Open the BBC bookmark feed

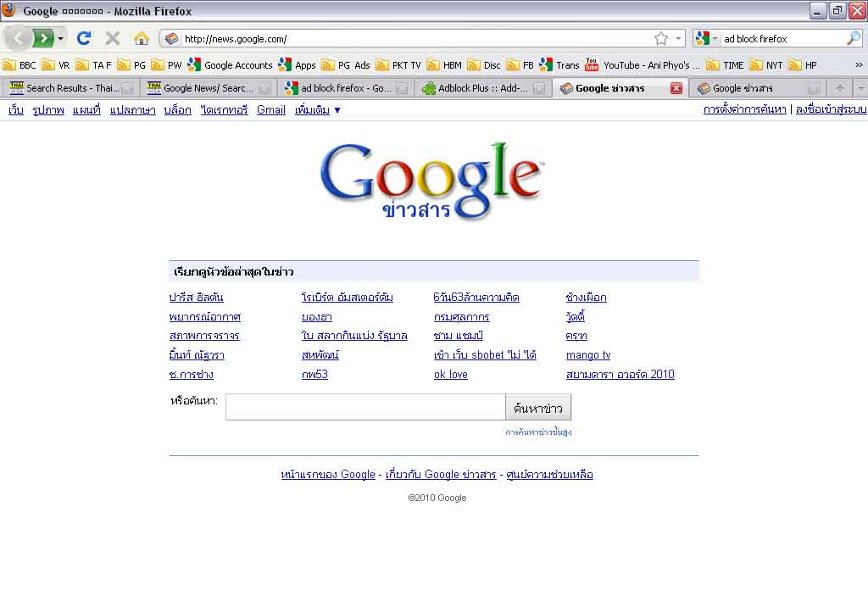tap(19, 65)
